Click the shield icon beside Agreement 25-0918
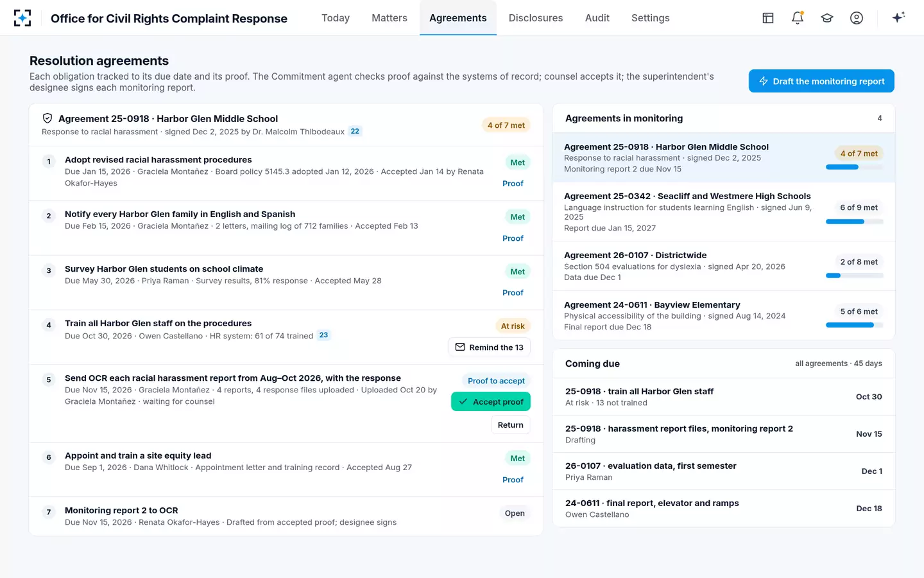This screenshot has height=578, width=924. pyautogui.click(x=47, y=118)
